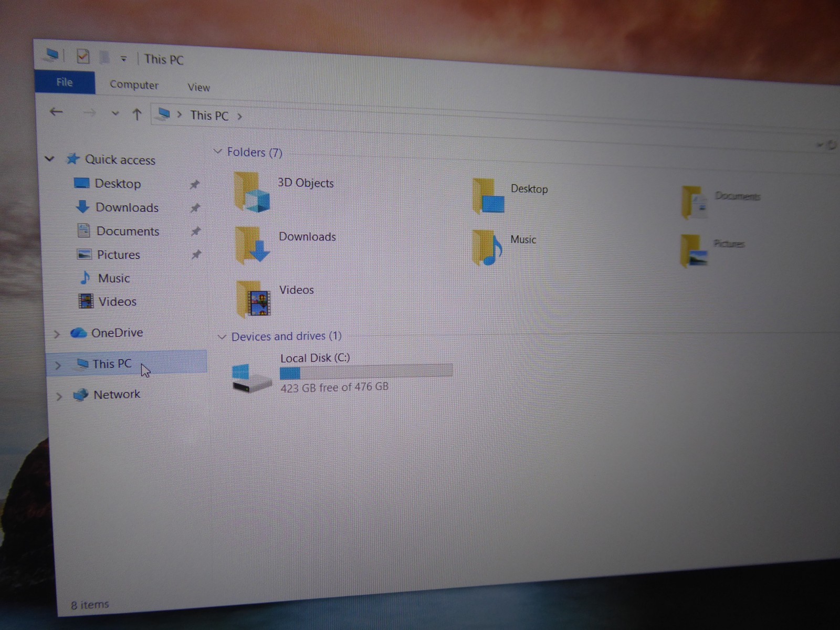Expand the OneDrive tree node
Image resolution: width=840 pixels, height=630 pixels.
[x=57, y=334]
